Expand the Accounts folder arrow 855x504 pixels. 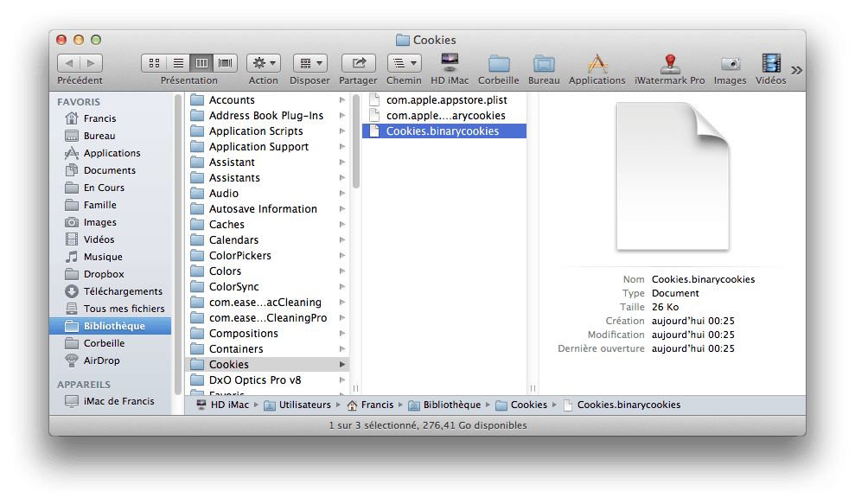tap(341, 99)
